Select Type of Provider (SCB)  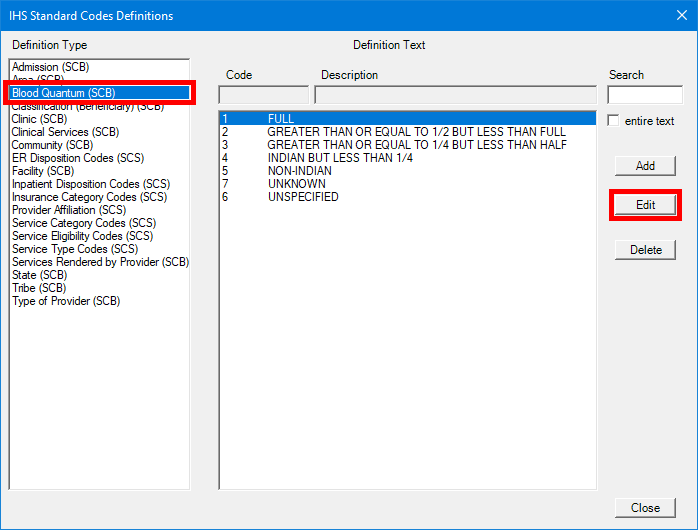coord(66,301)
